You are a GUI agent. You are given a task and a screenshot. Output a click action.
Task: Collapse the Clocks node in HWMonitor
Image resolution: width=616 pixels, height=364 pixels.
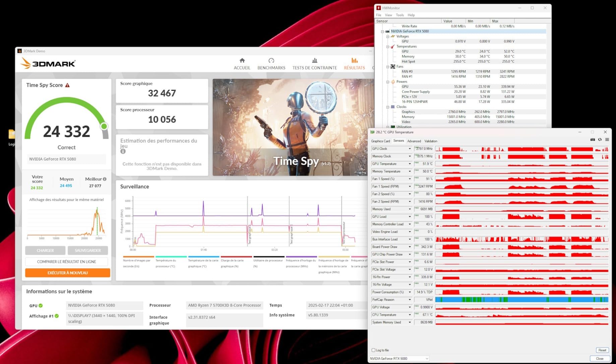387,107
